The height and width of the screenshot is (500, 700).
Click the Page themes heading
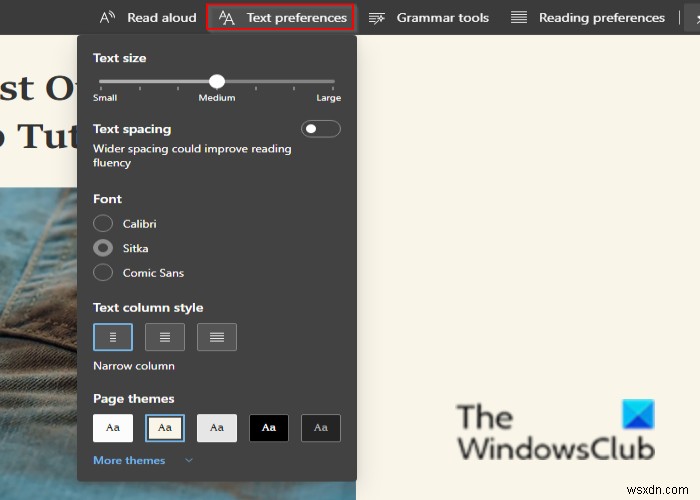coord(134,399)
